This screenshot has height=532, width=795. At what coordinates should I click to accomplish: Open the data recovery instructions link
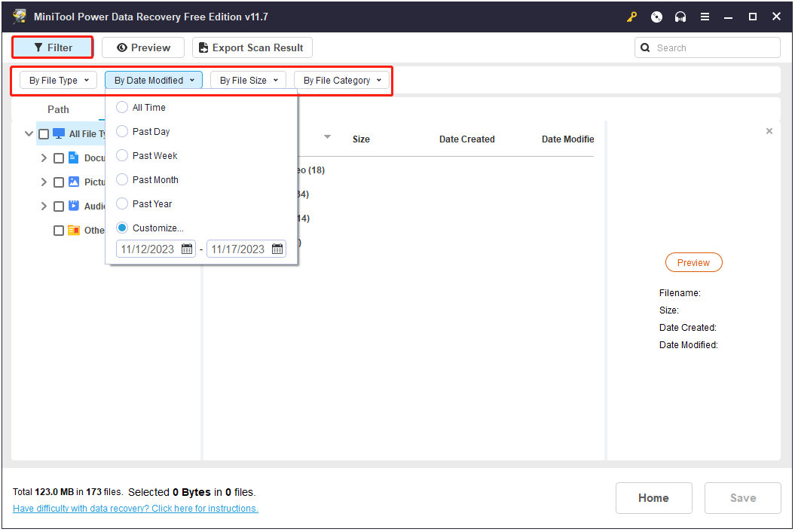pyautogui.click(x=136, y=509)
